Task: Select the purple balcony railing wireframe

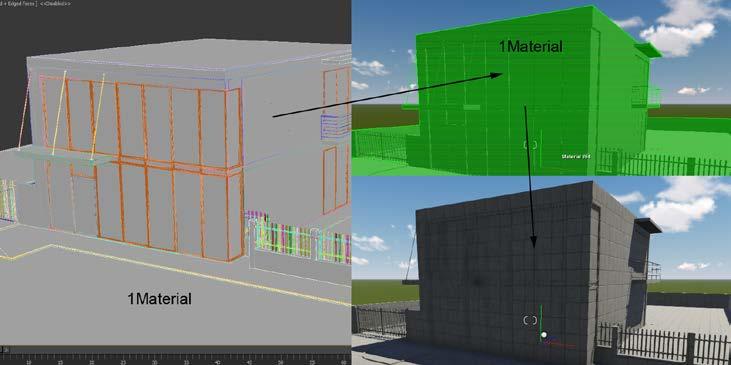Action: 336,126
